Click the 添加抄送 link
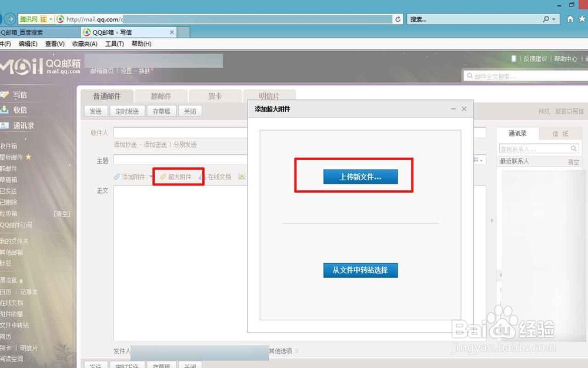588x368 pixels. coord(125,145)
